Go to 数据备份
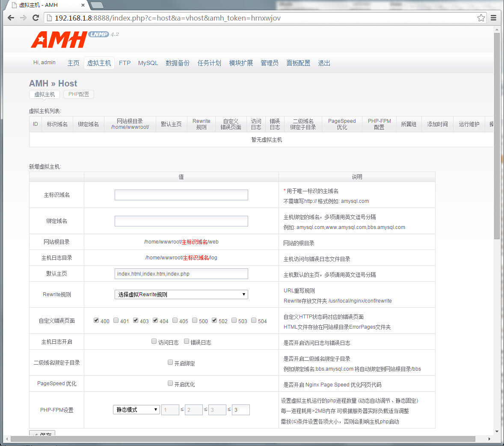Screen dimensions: 504x446 (x=178, y=63)
